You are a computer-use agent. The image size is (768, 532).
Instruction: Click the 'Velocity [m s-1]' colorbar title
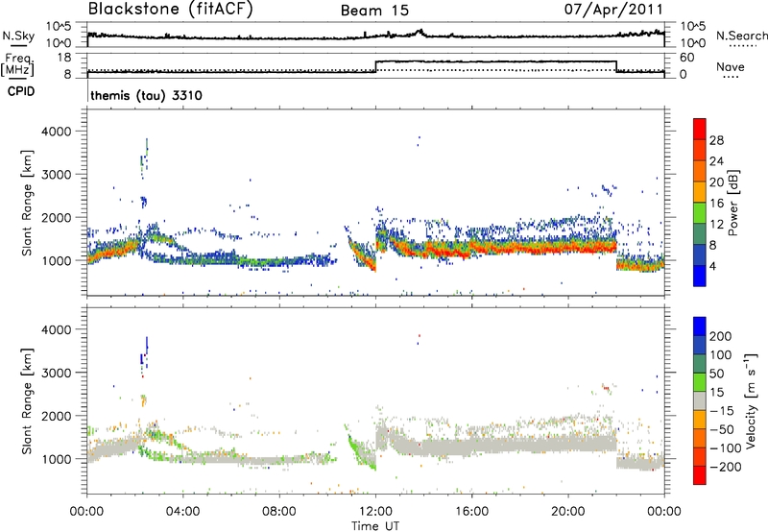point(751,400)
